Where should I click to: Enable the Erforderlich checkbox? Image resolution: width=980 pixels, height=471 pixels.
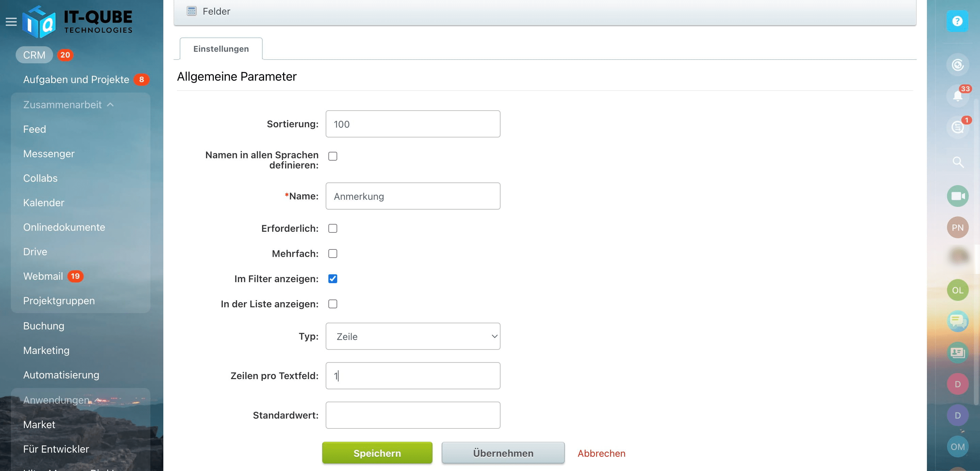tap(332, 228)
